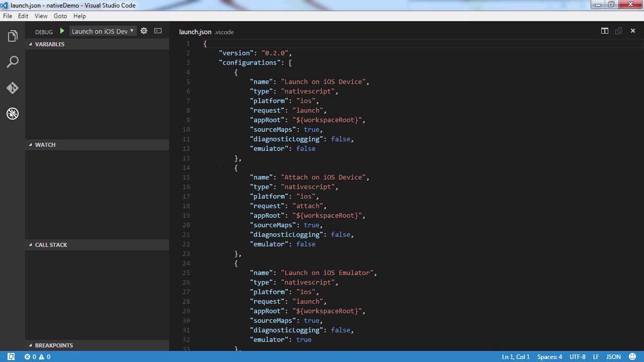Place cursor at opening brace on line 1

pyautogui.click(x=205, y=44)
